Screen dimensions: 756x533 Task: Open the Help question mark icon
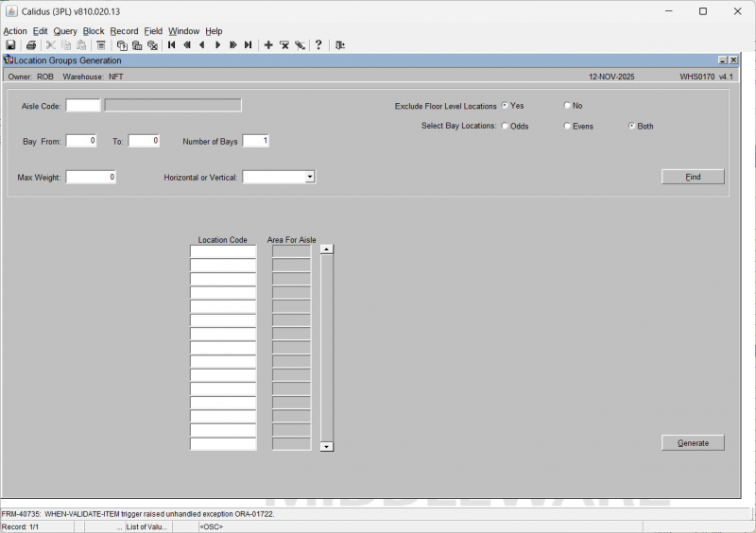point(318,45)
